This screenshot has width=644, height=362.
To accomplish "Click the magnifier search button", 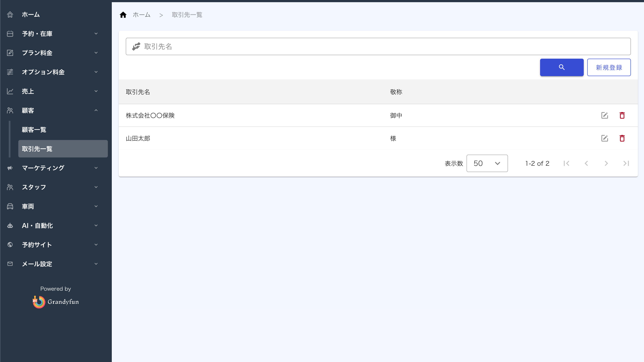I will point(561,67).
